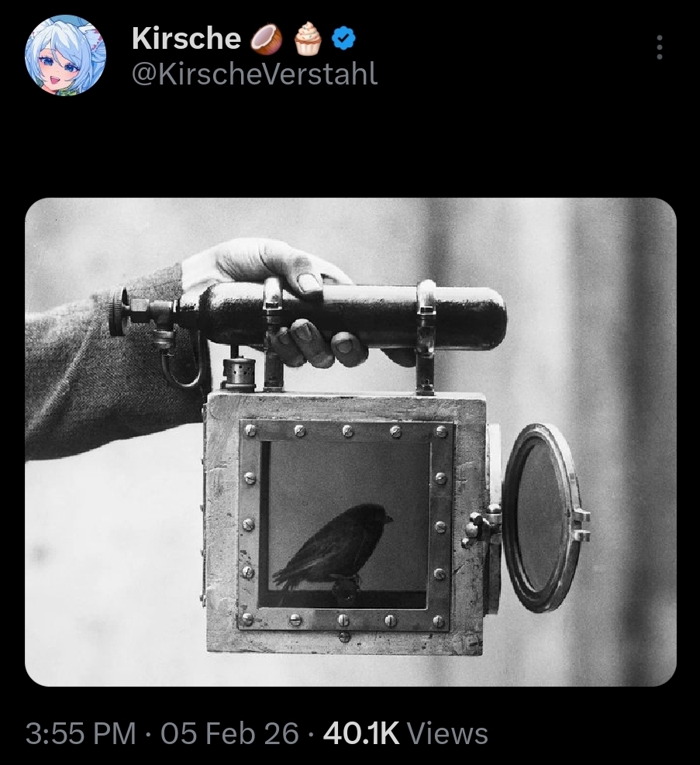Click the porthole door latch on the box
This screenshot has width=700, height=765.
(481, 526)
